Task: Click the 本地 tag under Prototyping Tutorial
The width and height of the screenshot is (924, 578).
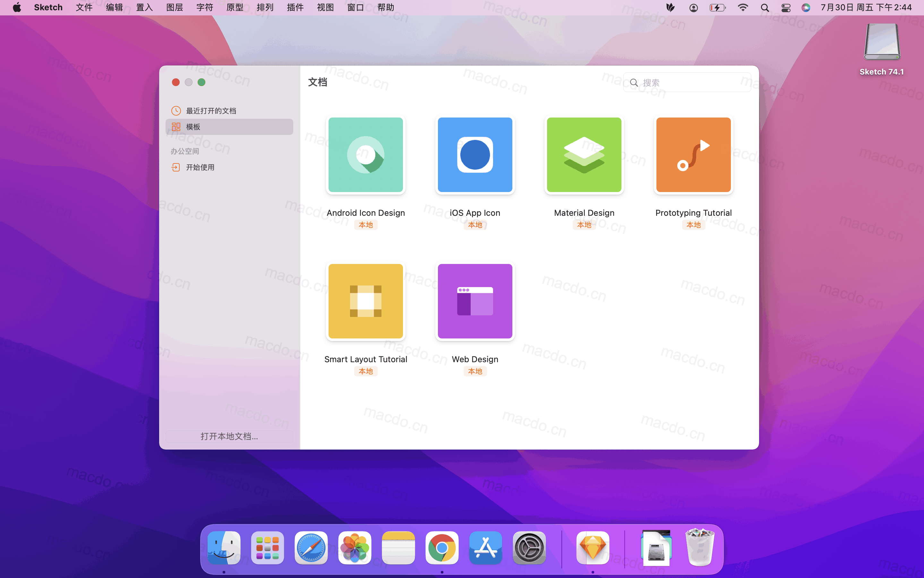Action: click(693, 225)
